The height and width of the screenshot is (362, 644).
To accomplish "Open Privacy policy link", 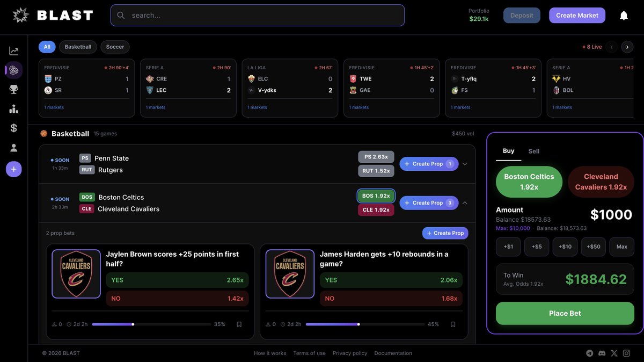I will click(x=350, y=353).
